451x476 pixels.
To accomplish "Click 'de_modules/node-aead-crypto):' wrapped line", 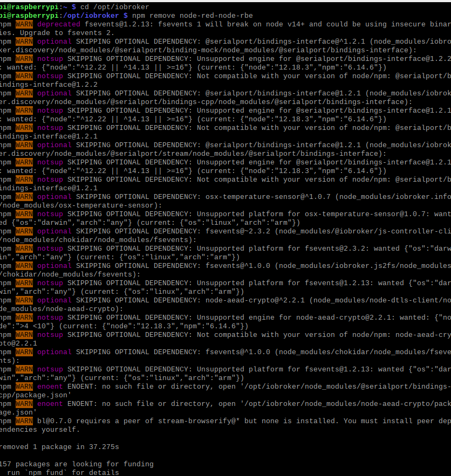I will 61,309.
